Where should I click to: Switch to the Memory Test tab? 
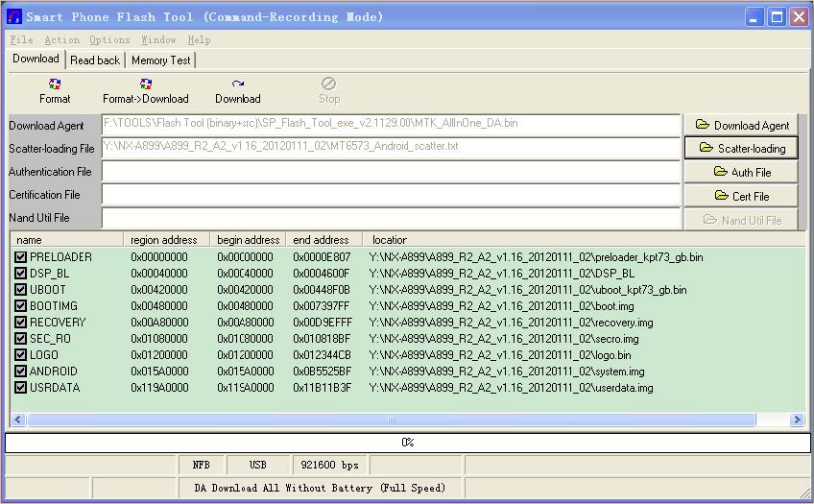[x=161, y=60]
